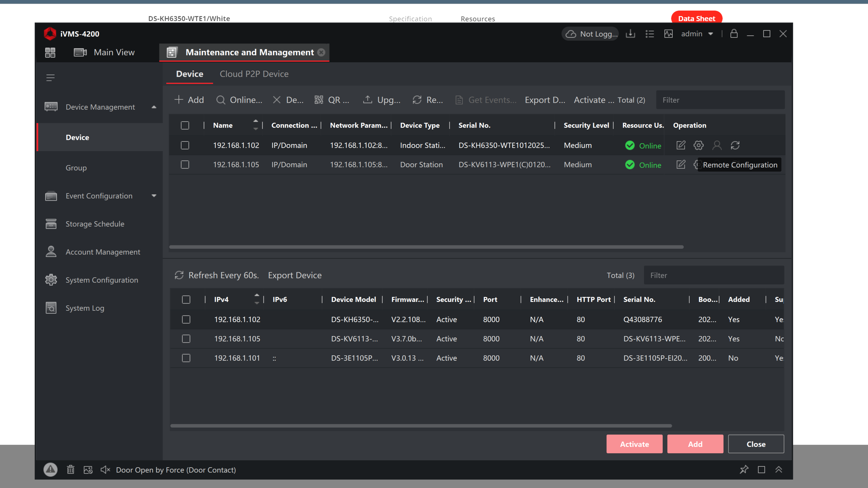Pin the alarm panel with the pin icon

(x=744, y=470)
